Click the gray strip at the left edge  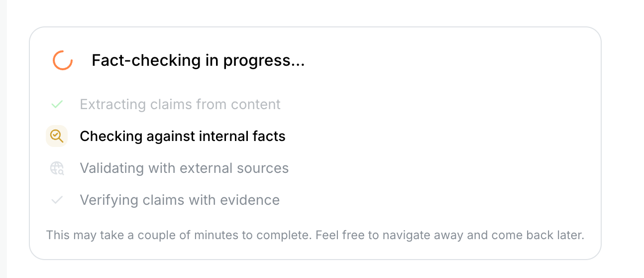tap(3, 139)
